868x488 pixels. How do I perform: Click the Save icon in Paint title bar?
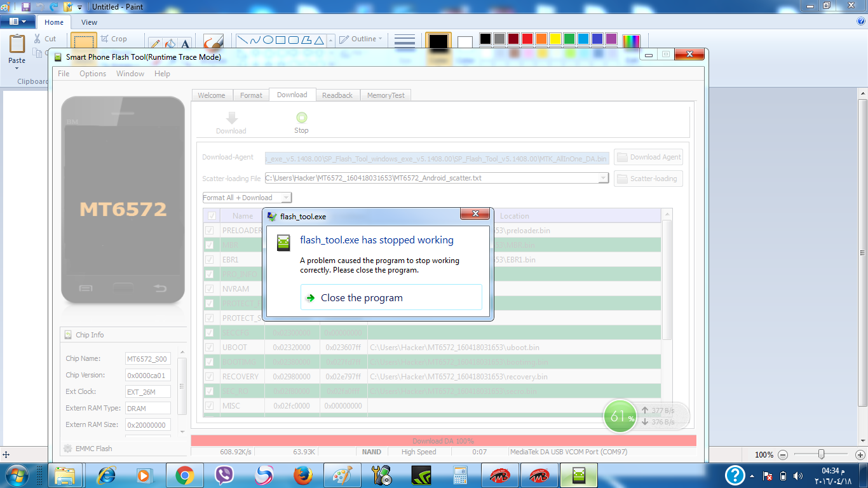point(26,7)
